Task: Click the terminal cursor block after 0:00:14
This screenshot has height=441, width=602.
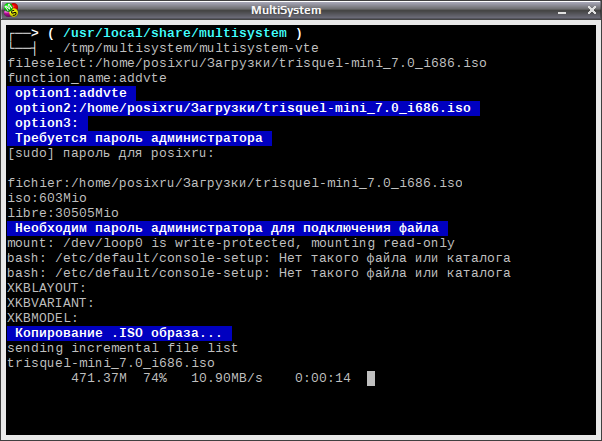Action: coord(371,378)
